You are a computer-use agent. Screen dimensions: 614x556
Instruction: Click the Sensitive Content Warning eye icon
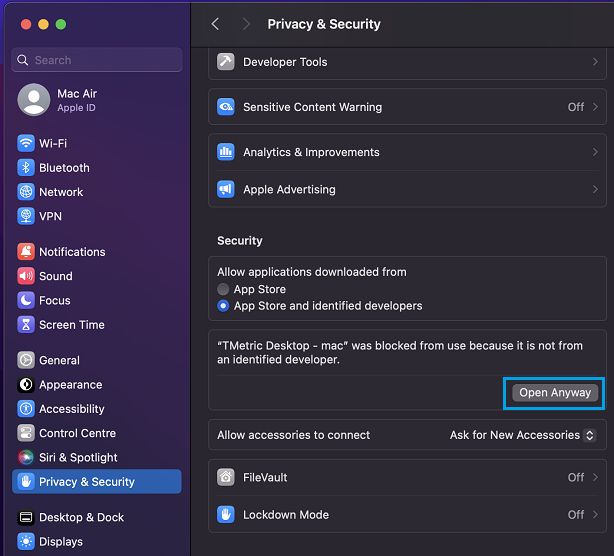tap(226, 107)
